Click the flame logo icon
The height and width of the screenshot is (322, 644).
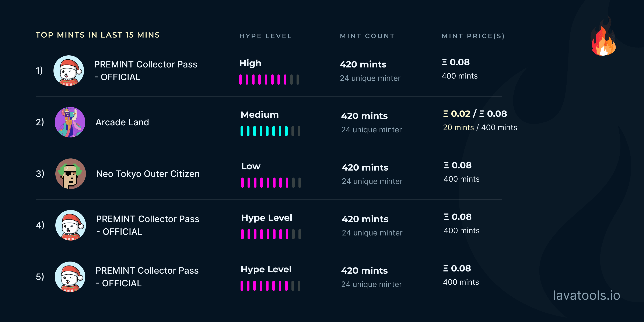[603, 36]
